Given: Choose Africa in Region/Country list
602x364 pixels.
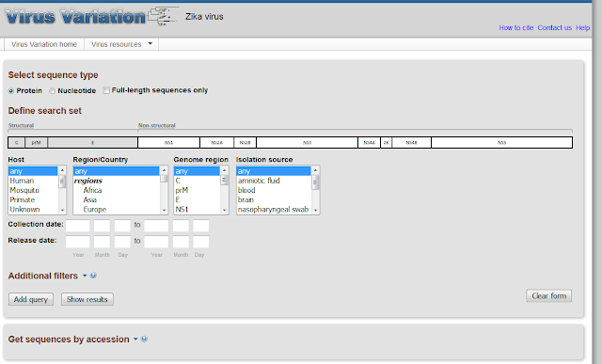Looking at the screenshot, I should [117, 190].
